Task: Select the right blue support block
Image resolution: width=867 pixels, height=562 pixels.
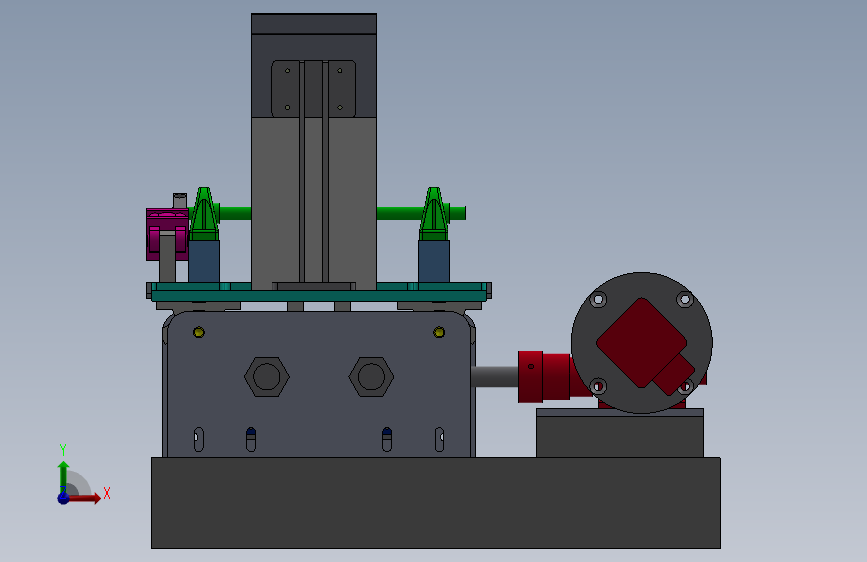Action: click(434, 262)
